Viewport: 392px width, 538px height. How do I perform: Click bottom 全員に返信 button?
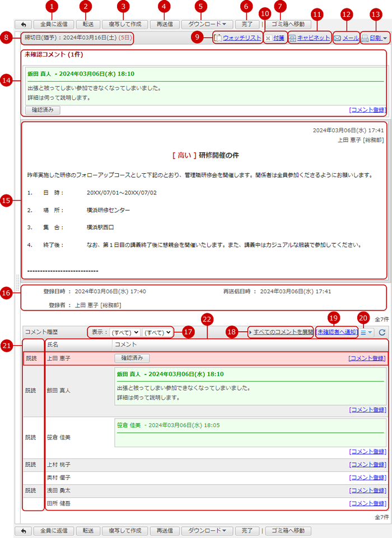click(54, 531)
